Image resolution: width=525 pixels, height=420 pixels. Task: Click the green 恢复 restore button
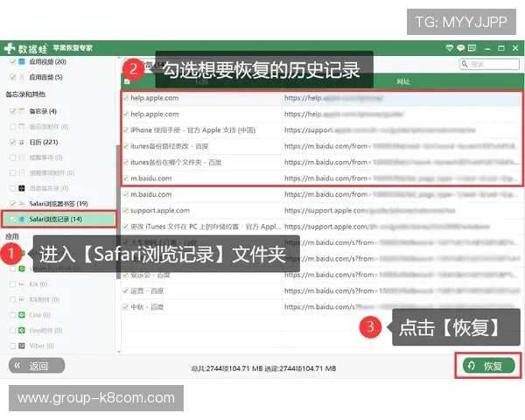[489, 366]
